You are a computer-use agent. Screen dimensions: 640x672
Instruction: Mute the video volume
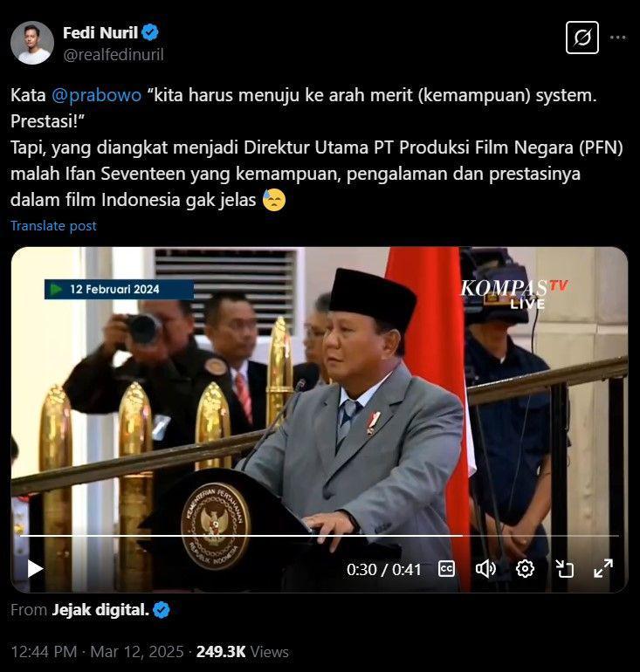(x=485, y=569)
